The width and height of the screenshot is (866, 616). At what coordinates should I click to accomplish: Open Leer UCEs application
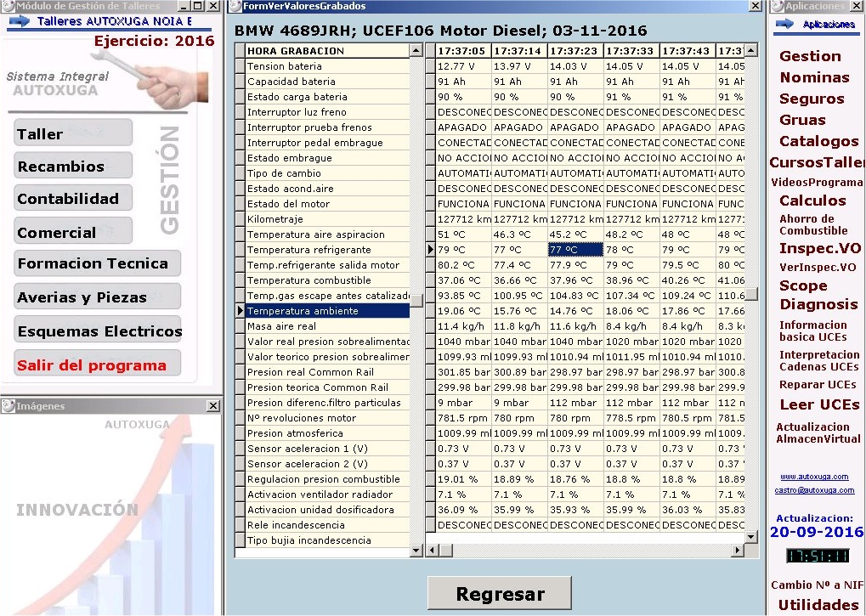coord(819,404)
